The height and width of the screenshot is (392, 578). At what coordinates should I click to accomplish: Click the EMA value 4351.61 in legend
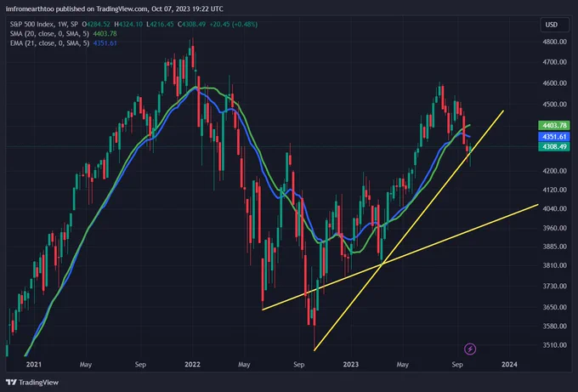[x=105, y=43]
